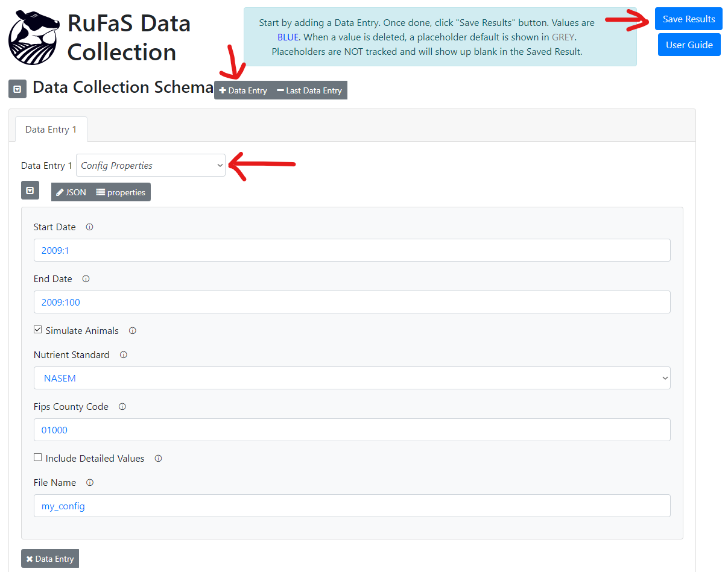Delete this Data Entry at bottom
728x572 pixels.
[50, 559]
